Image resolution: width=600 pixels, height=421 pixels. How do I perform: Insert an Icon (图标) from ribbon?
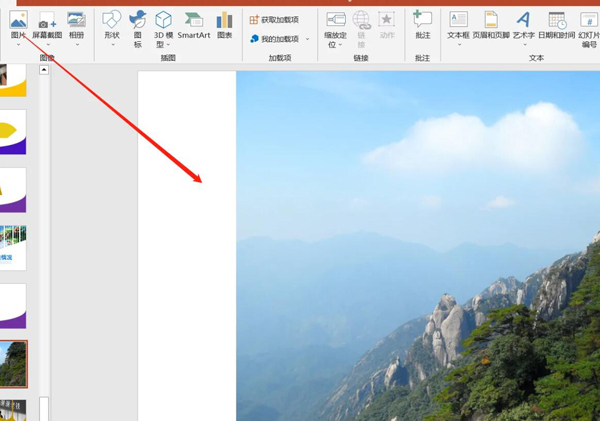coord(138,20)
